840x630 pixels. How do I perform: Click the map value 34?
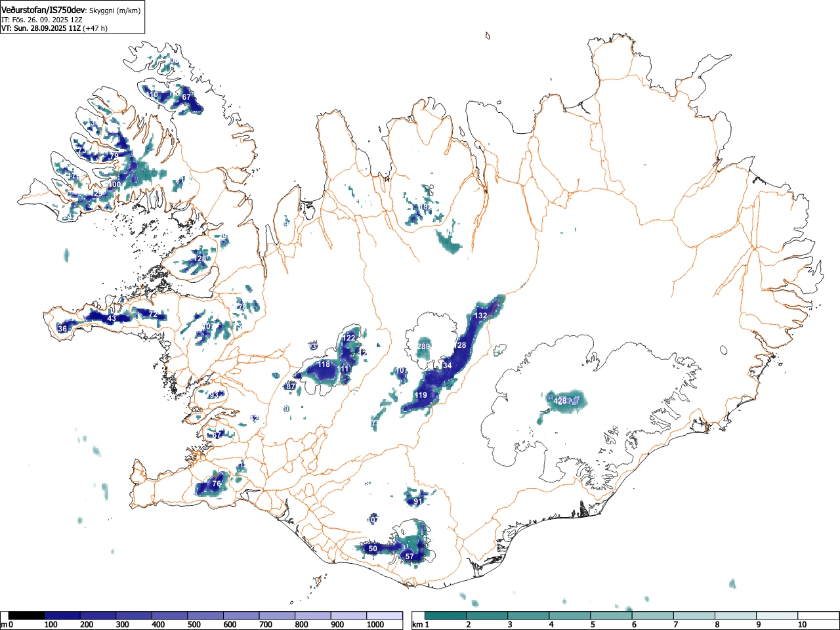click(x=447, y=366)
